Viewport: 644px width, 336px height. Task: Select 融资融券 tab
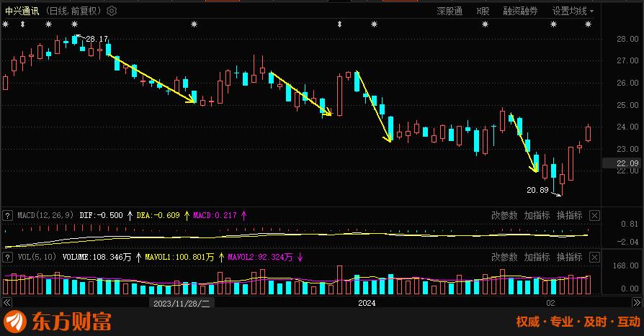click(x=520, y=11)
